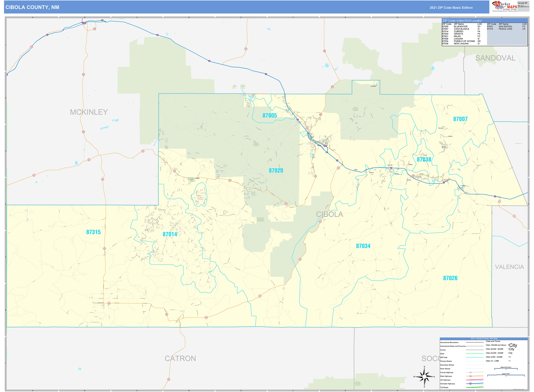The image size is (534, 392).
Task: Click the County Highways square marker in legend
Action: [470, 372]
